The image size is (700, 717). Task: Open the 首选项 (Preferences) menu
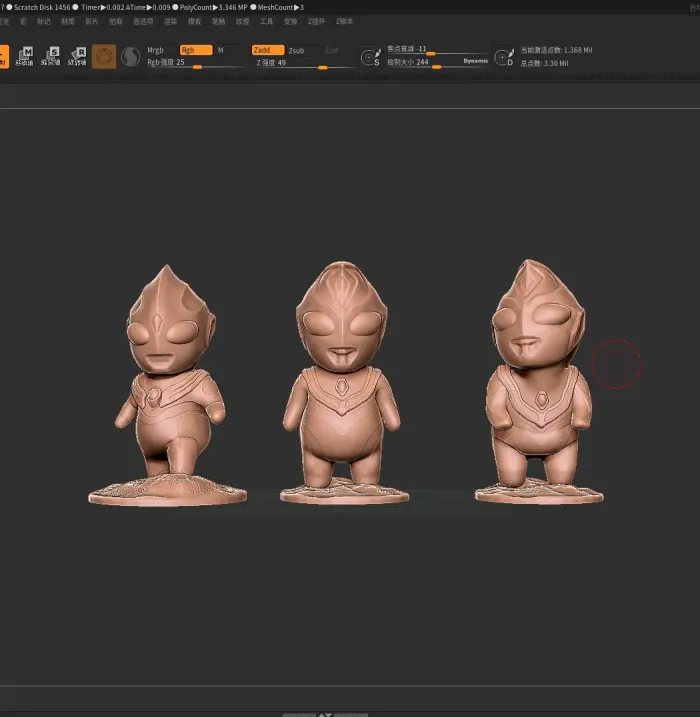coord(143,21)
